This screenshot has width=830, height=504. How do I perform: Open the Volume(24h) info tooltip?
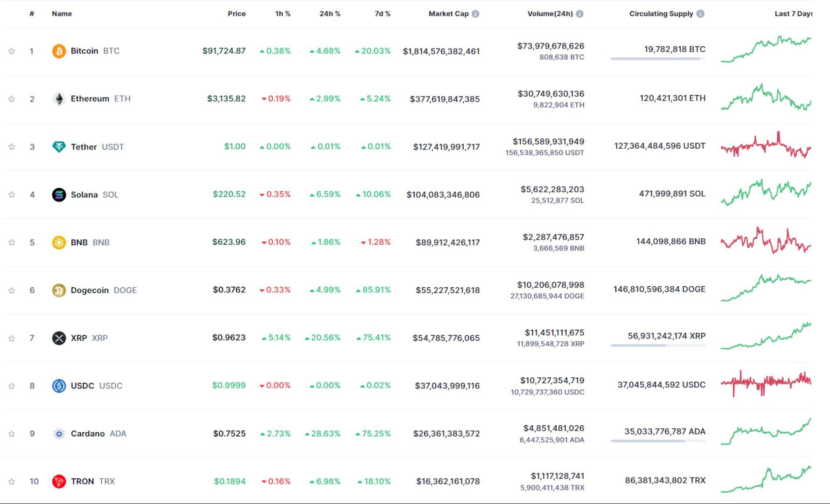point(579,14)
